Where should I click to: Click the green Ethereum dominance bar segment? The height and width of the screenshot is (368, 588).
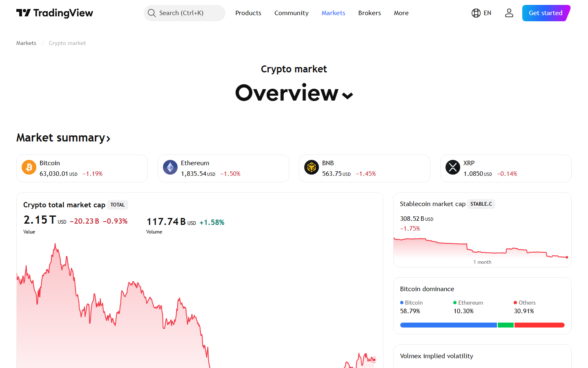(x=506, y=325)
